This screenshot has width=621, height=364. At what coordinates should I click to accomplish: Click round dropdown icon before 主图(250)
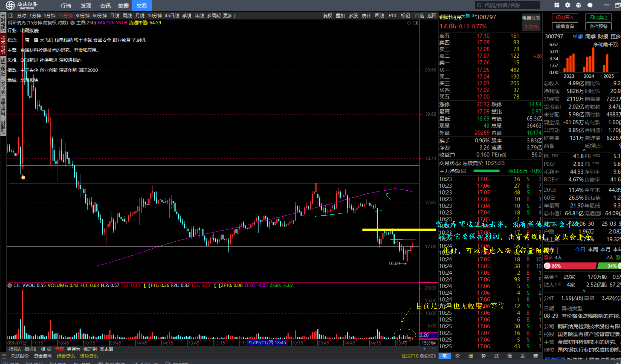pyautogui.click(x=72, y=23)
